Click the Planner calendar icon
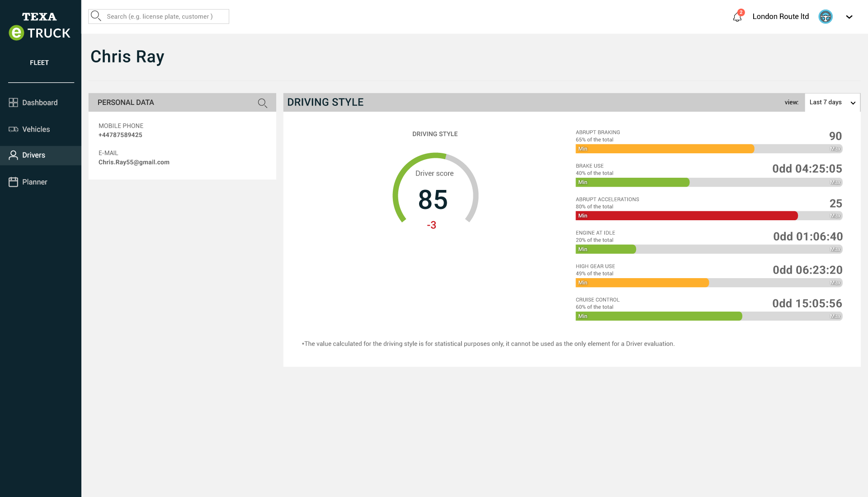 pyautogui.click(x=13, y=182)
